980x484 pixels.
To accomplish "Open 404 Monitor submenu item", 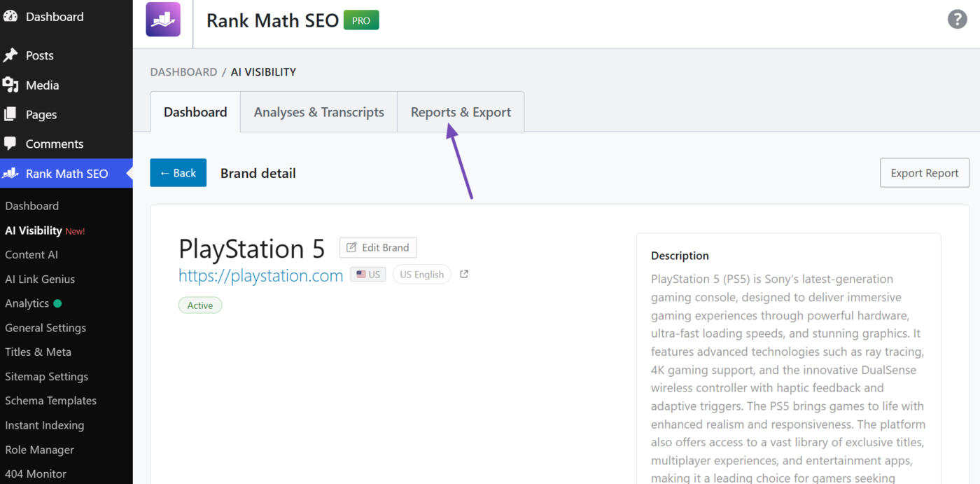I will coord(36,473).
